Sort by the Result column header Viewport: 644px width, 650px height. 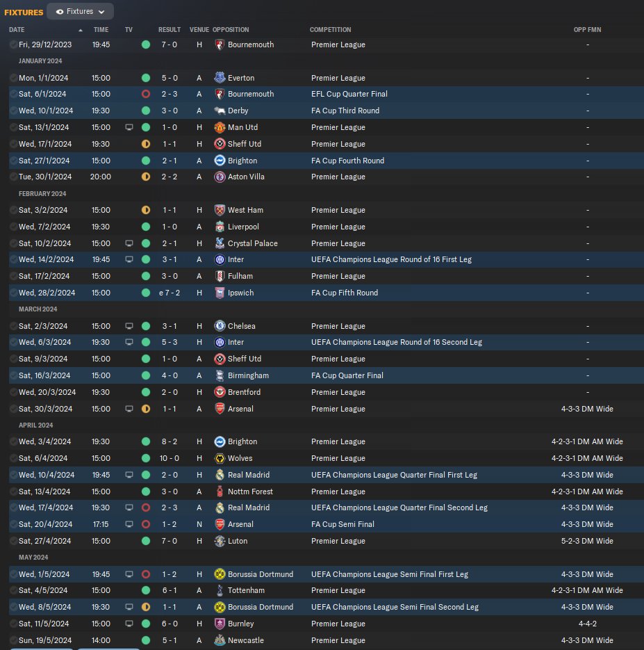pos(170,30)
